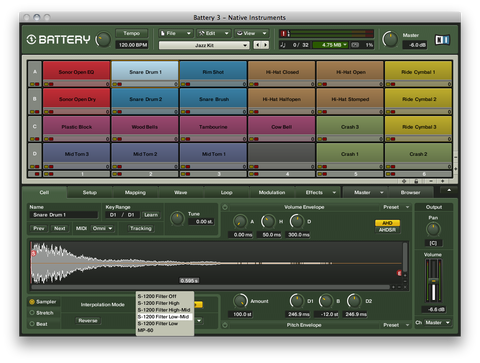Switch envelope mode to AHD
480x363 pixels.
(x=387, y=223)
